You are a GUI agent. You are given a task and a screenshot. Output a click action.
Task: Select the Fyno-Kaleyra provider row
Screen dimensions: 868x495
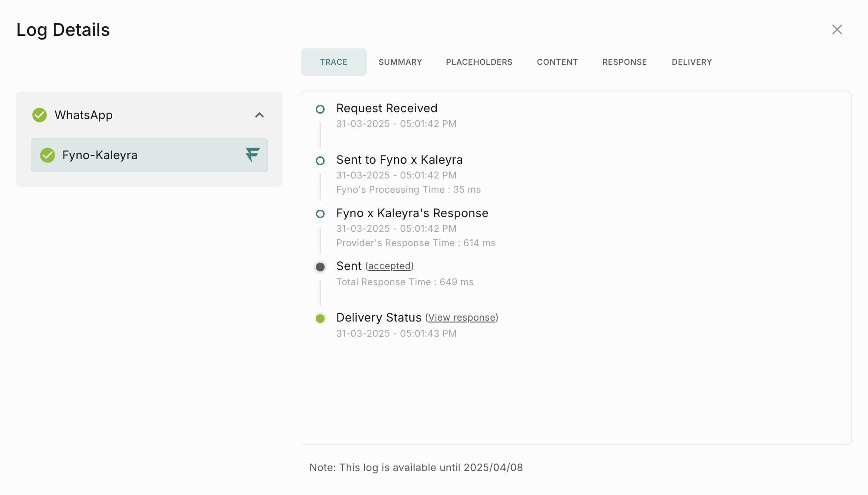click(149, 155)
